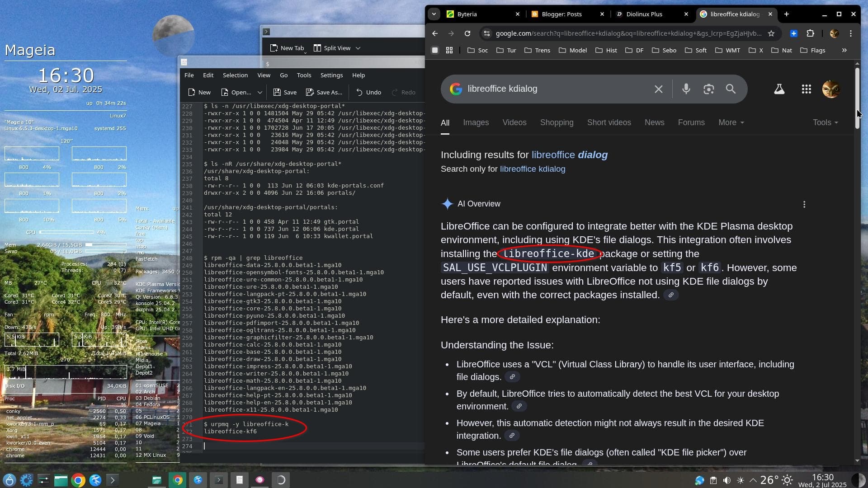Launch Chrome from taskbar pinned icons
This screenshot has width=868, height=488.
(78, 480)
